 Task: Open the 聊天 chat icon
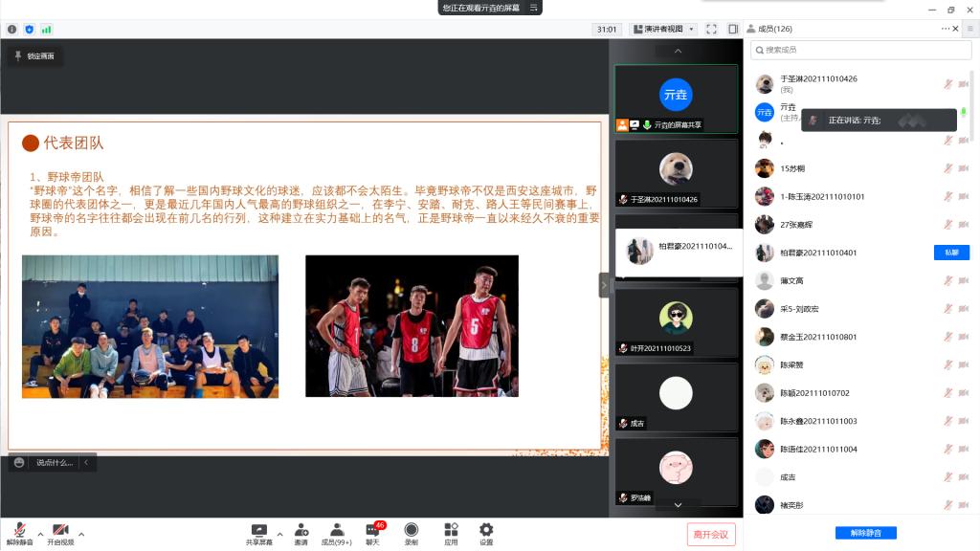coord(372,533)
